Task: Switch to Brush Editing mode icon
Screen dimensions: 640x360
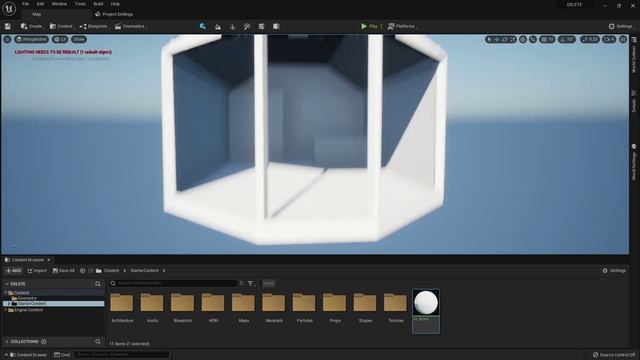Action: pos(276,27)
